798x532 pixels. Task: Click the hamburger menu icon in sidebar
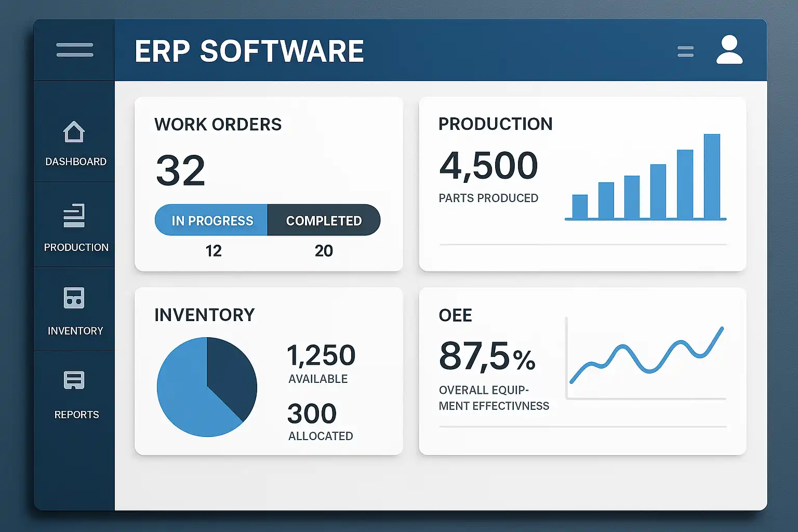75,50
